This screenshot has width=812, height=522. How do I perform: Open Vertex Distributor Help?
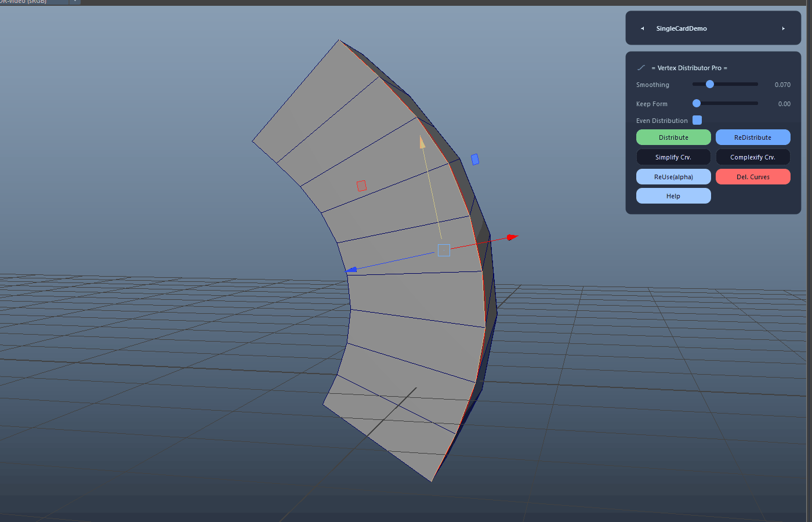(x=673, y=196)
